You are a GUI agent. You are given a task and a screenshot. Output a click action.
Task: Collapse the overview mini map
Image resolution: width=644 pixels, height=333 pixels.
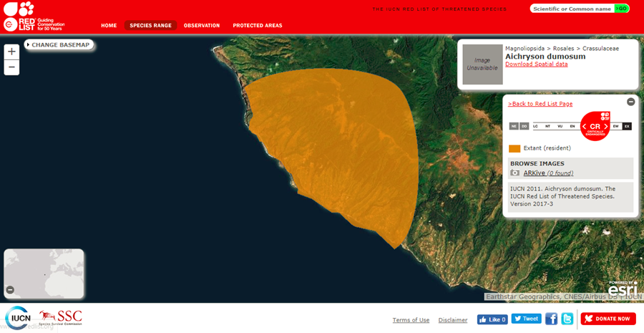[x=10, y=290]
